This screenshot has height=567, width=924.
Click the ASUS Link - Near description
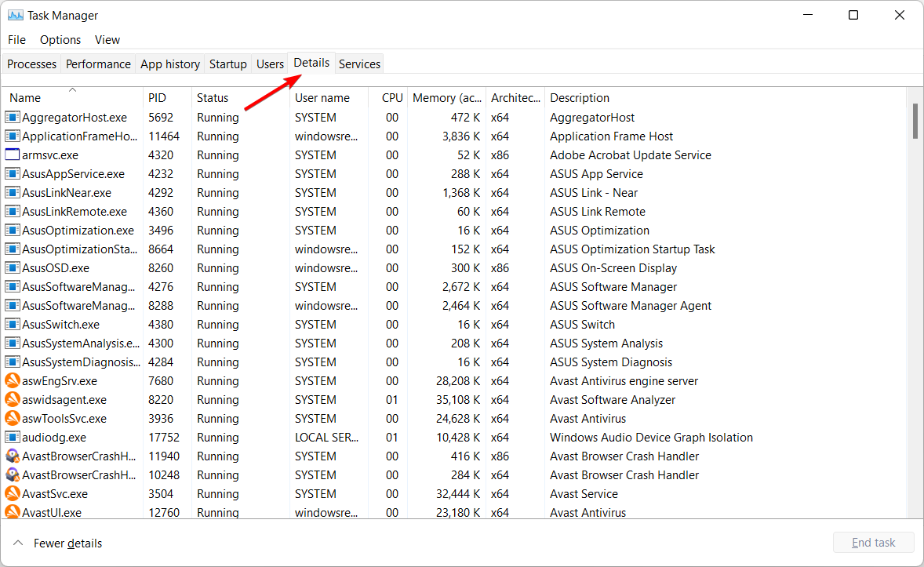(x=594, y=193)
